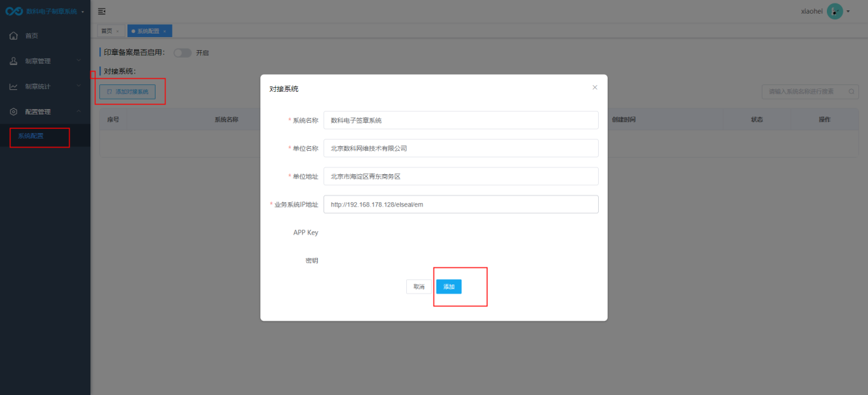Collapse the sidebar with the hamburger icon
868x395 pixels.
pyautogui.click(x=101, y=12)
